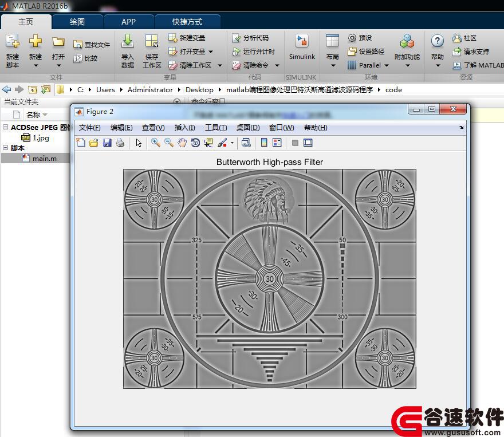This screenshot has height=437, width=504.
Task: Click the New Script (新建脚本) icon
Action: point(13,41)
